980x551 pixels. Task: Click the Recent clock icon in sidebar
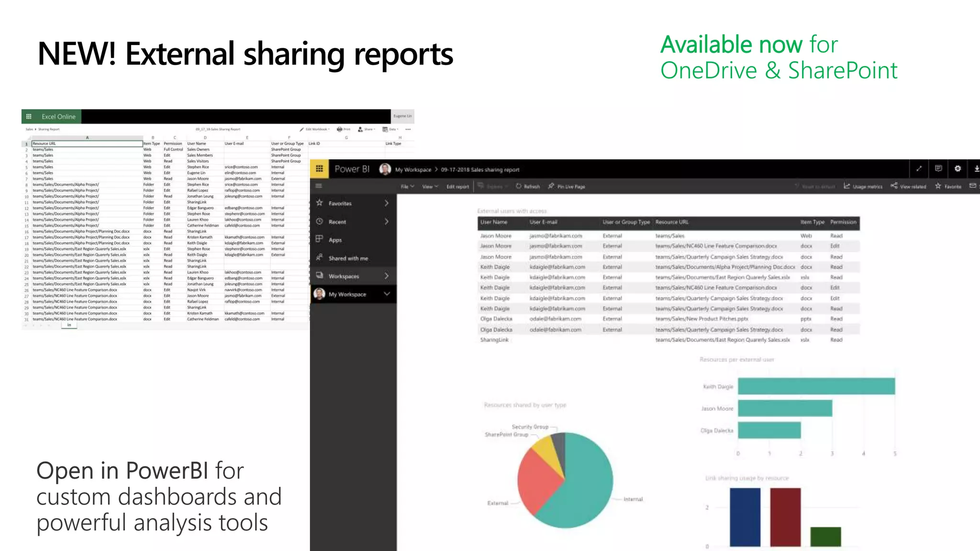[x=319, y=221]
